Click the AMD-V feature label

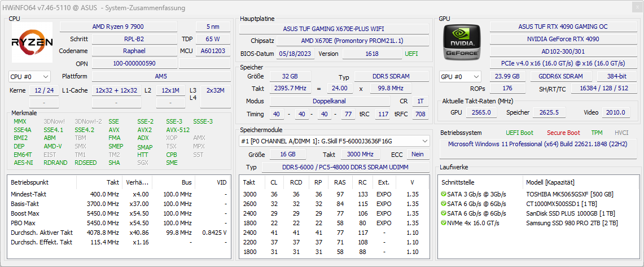(52, 146)
